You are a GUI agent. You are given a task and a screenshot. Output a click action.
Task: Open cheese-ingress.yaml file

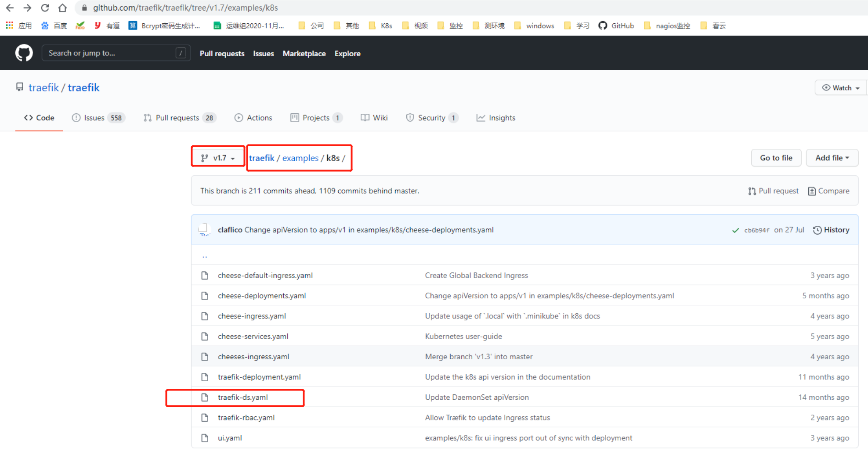tap(252, 316)
